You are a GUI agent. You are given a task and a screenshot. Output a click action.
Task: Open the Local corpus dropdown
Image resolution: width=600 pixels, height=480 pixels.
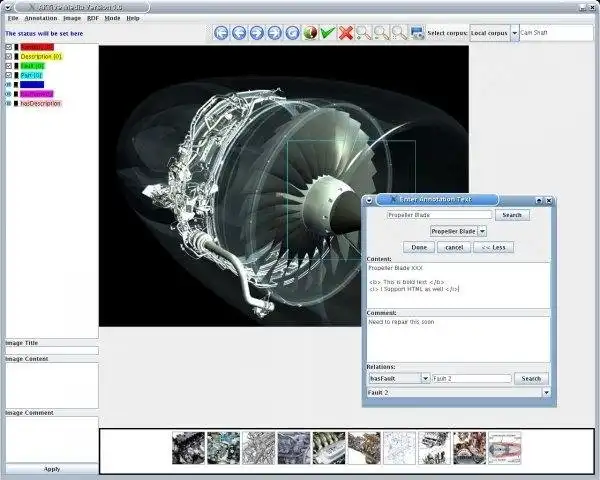(515, 33)
